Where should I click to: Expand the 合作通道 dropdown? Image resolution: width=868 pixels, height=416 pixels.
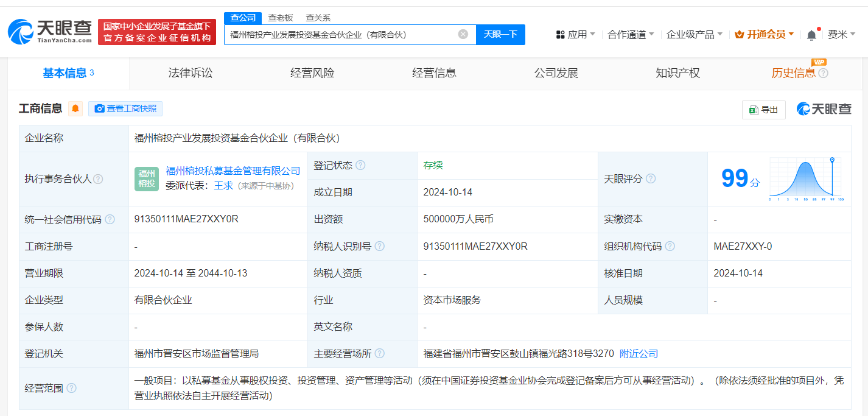(631, 35)
